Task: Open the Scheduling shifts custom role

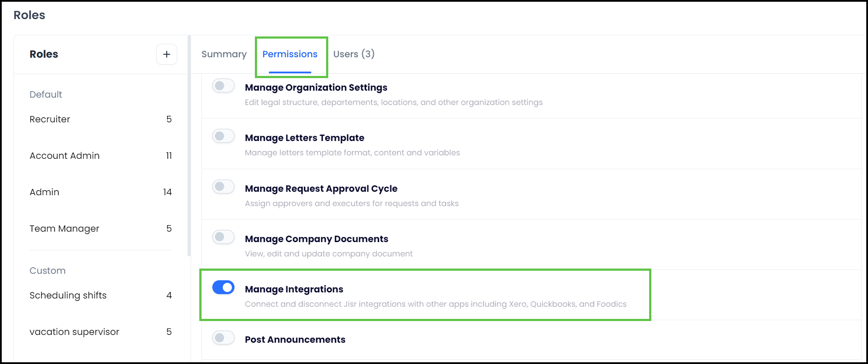Action: tap(68, 295)
